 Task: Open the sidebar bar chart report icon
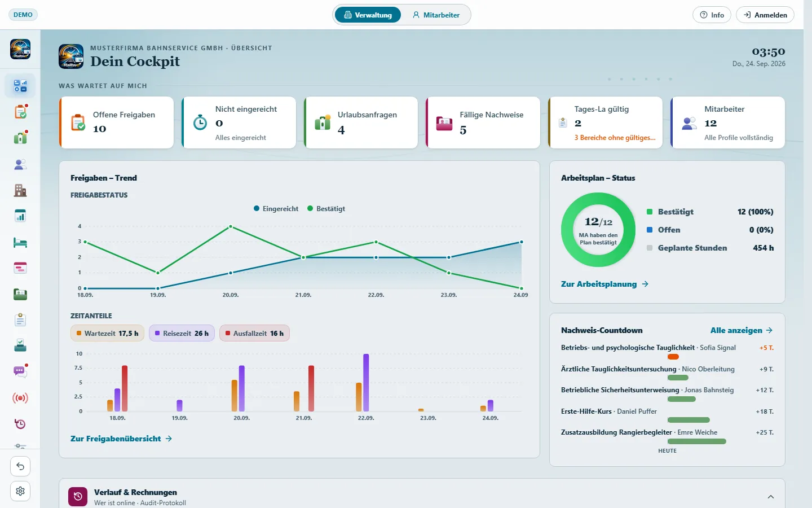coord(20,216)
